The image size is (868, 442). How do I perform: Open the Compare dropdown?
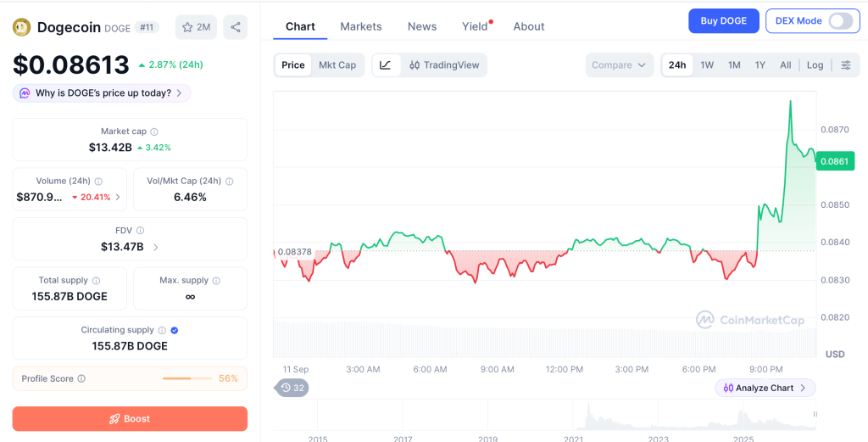tap(619, 64)
